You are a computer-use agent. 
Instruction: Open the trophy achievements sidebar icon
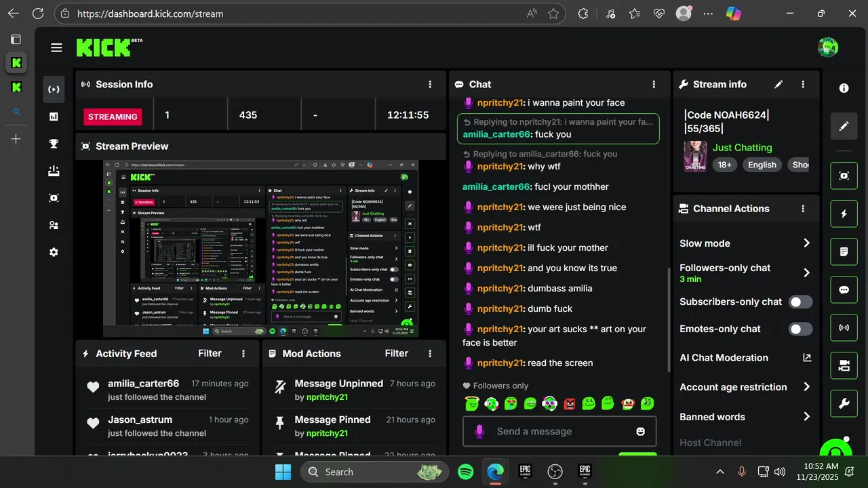coord(54,143)
